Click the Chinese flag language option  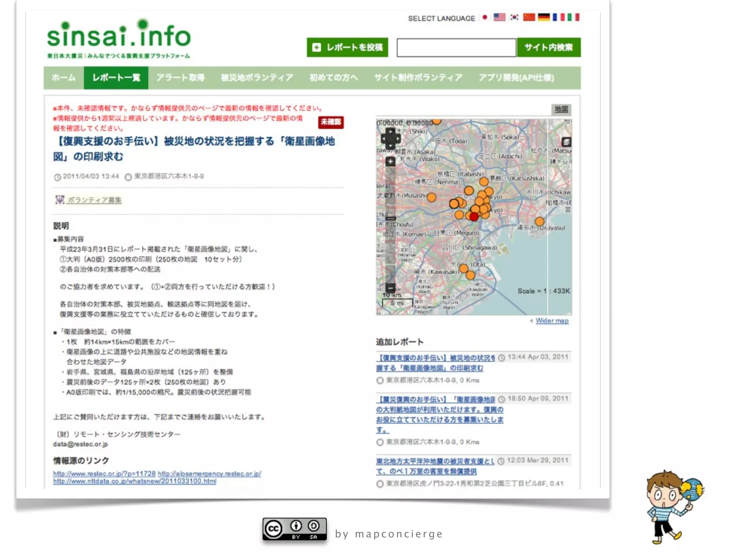click(529, 17)
